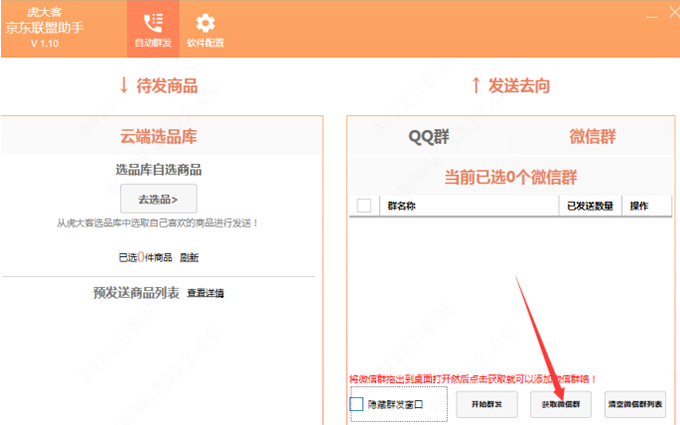Open the 自动群发 phone icon tab
Screen dimensions: 680x425
click(x=153, y=29)
